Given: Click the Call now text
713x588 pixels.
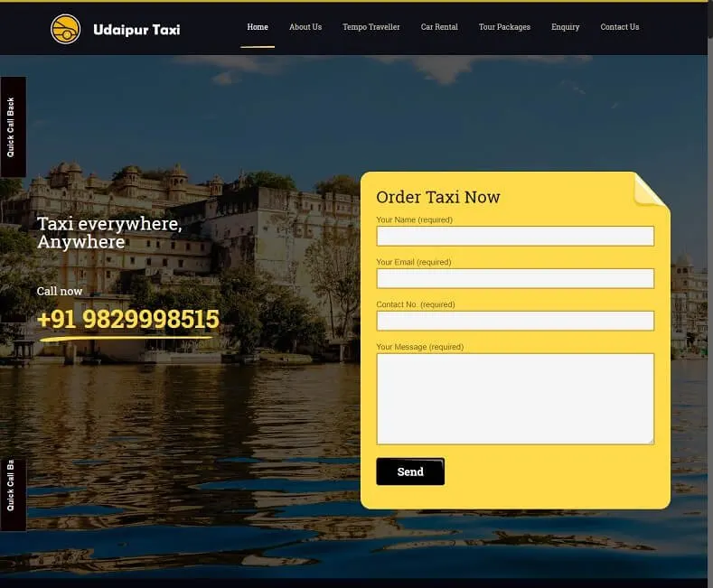Looking at the screenshot, I should 60,291.
